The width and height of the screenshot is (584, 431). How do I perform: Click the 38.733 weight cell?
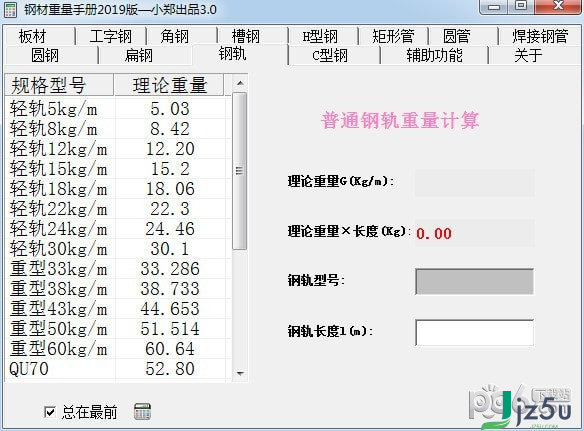coord(170,289)
